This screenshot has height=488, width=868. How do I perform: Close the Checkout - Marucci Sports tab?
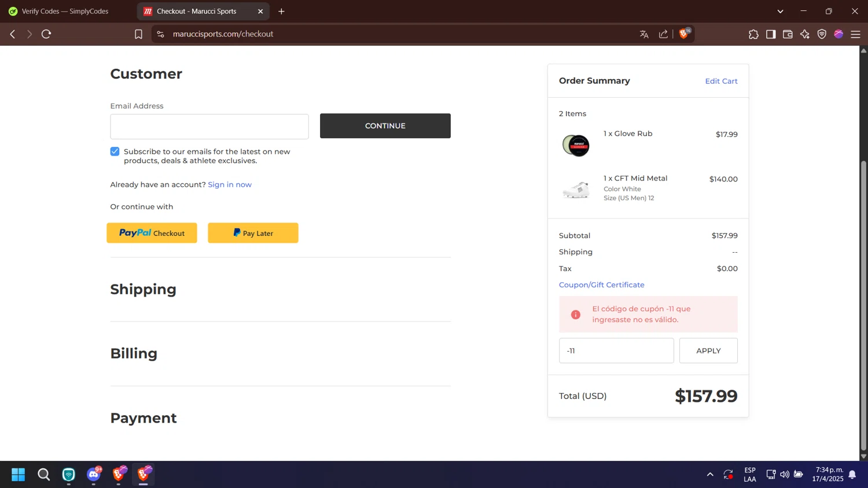point(260,11)
